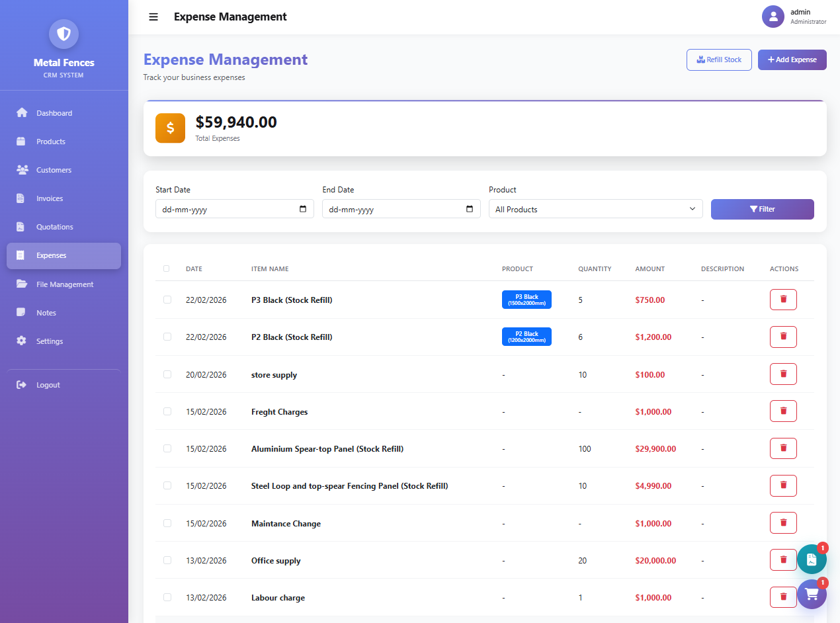Open the End Date calendar picker
840x623 pixels.
pyautogui.click(x=470, y=209)
